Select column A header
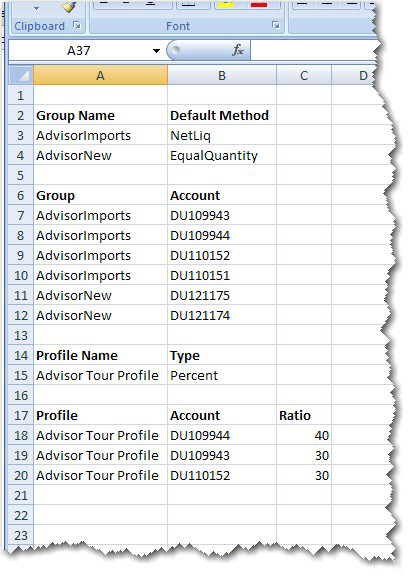 coord(100,76)
